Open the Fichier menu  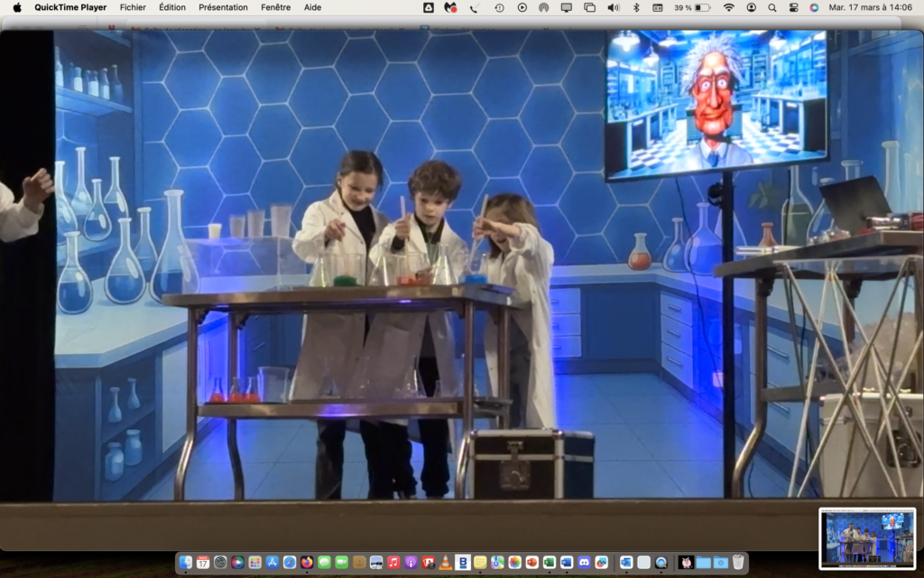(133, 7)
